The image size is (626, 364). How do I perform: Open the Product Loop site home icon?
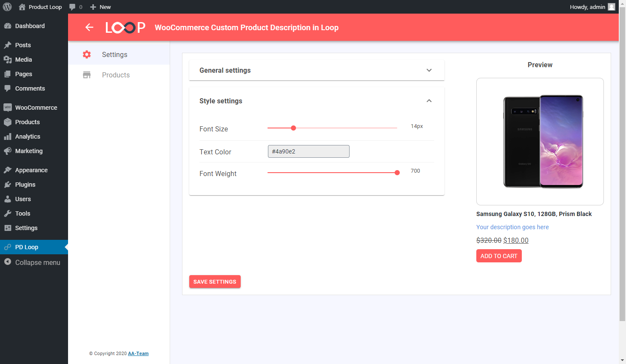point(22,7)
